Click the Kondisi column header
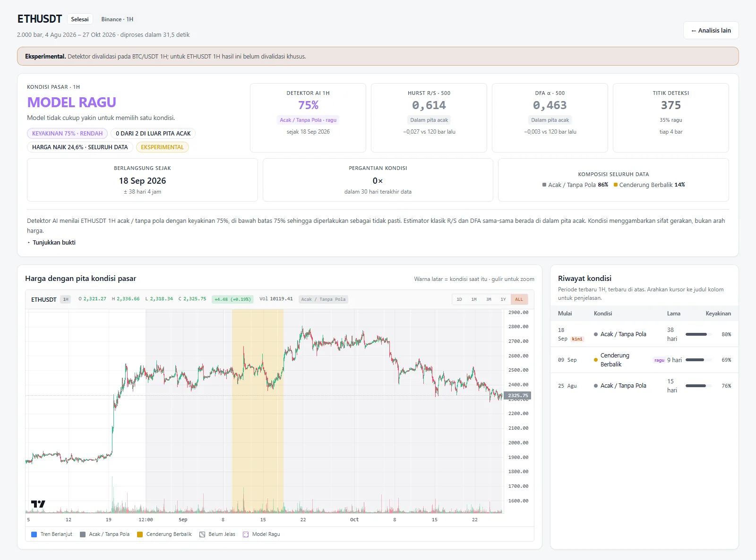The width and height of the screenshot is (756, 560). (603, 314)
